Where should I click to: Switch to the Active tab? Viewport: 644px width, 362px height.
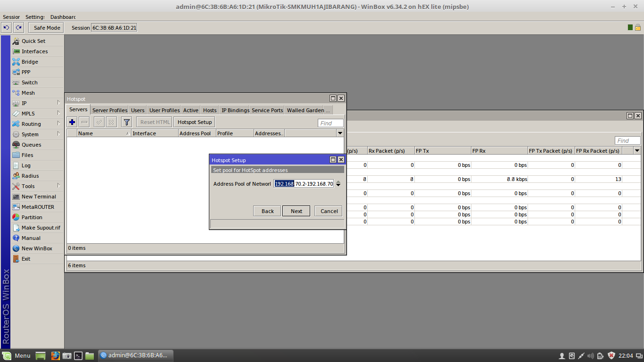191,110
